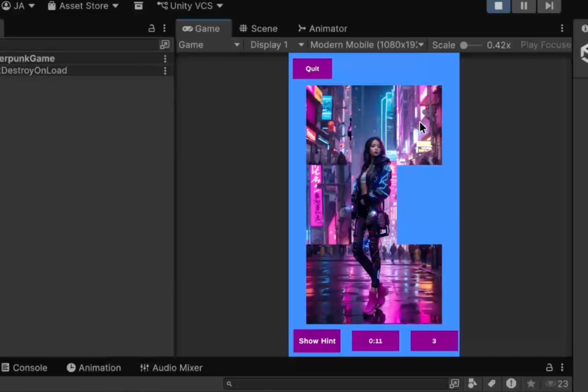The height and width of the screenshot is (392, 588).
Task: Open the Game view panel options menu
Action: pos(562,28)
